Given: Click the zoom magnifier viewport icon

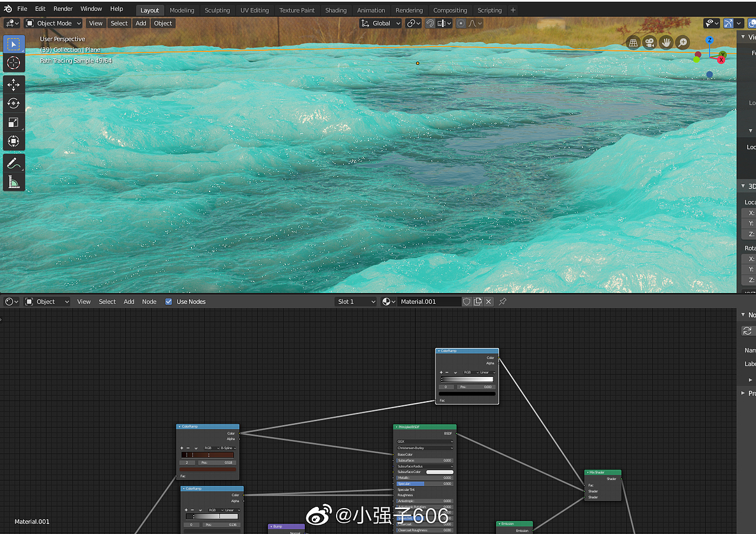Looking at the screenshot, I should click(x=682, y=42).
